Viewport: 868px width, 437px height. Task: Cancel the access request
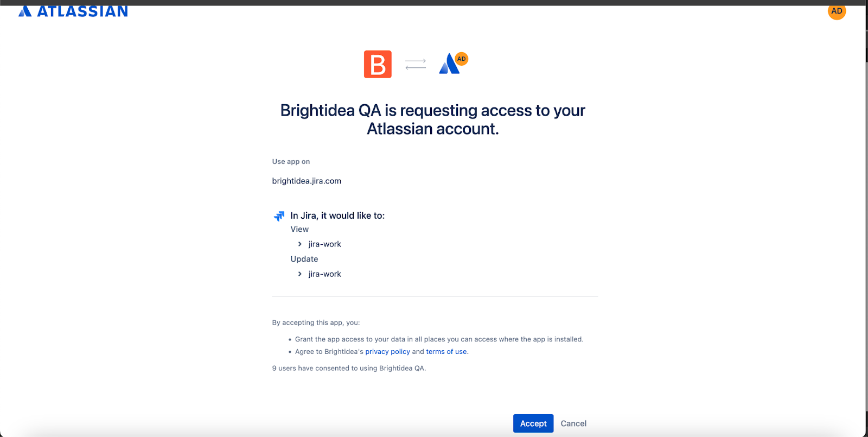[x=573, y=423]
